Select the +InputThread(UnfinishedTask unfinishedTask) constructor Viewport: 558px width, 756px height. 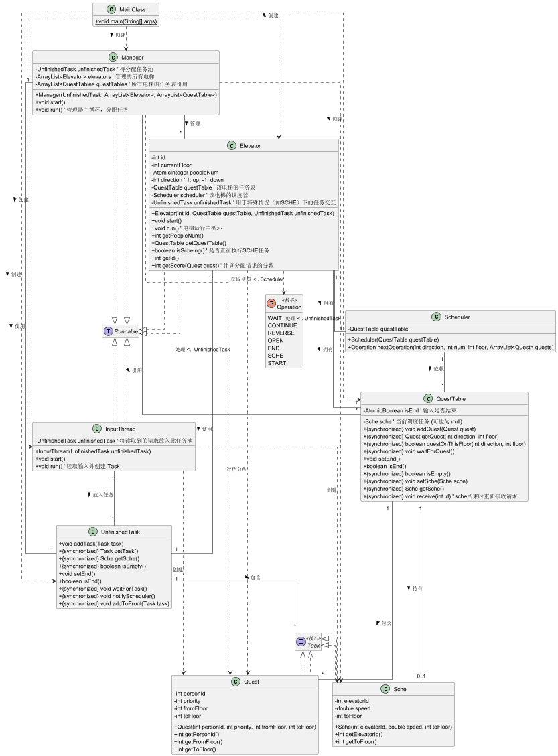point(93,451)
